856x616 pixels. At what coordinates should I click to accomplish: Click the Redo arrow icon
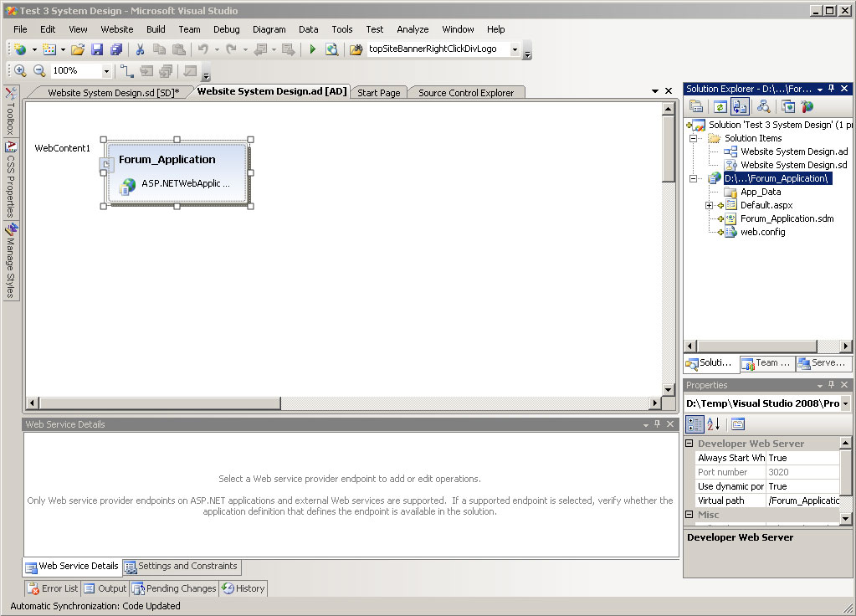[x=232, y=49]
